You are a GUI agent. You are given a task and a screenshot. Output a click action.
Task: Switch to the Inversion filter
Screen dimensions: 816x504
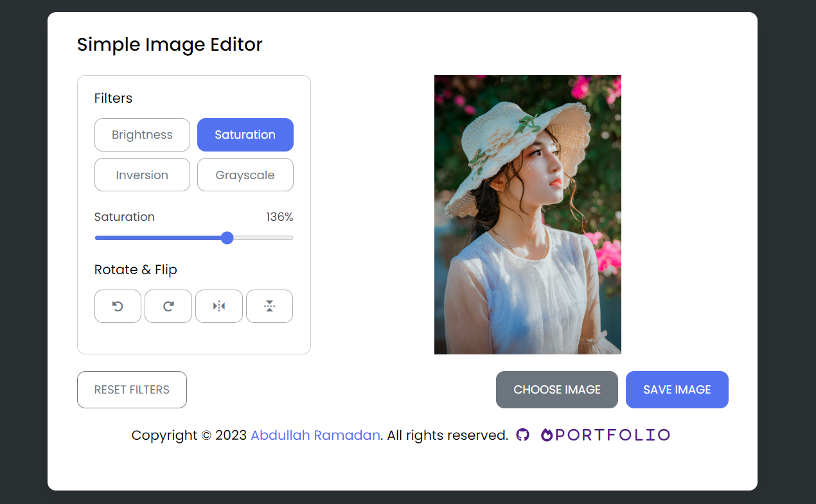pos(142,175)
